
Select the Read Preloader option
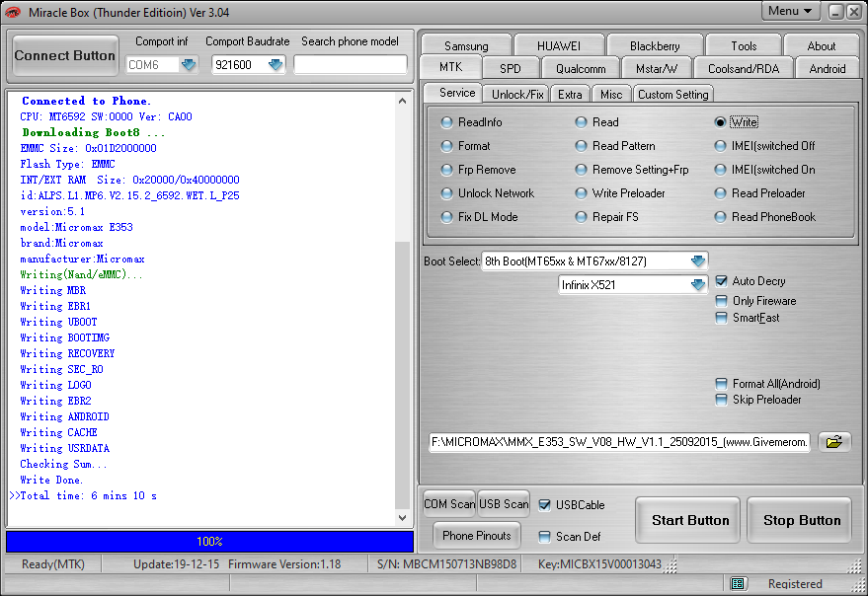click(760, 193)
